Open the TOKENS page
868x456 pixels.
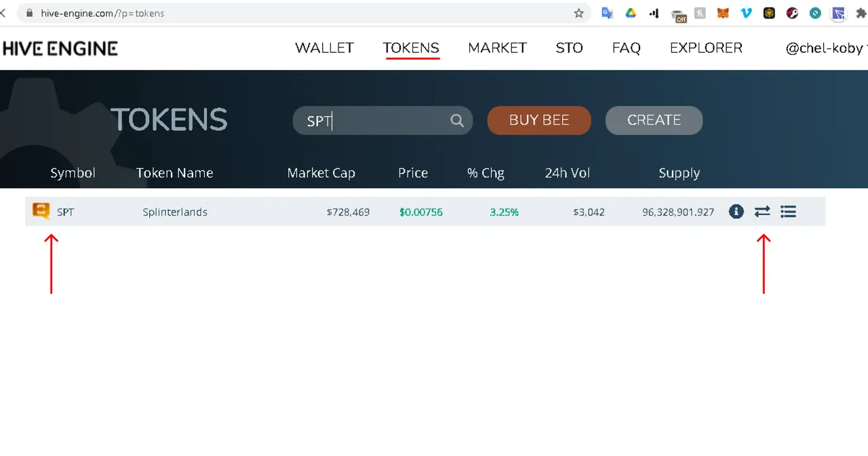point(411,48)
